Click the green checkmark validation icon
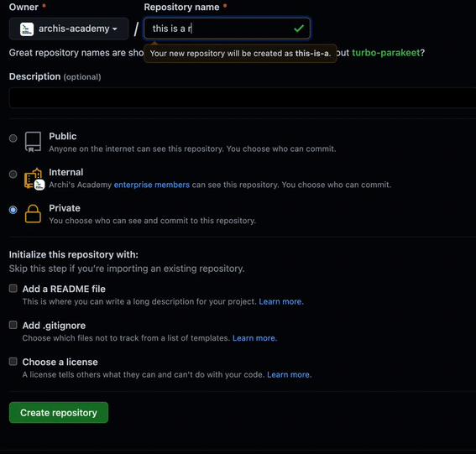 [x=299, y=29]
